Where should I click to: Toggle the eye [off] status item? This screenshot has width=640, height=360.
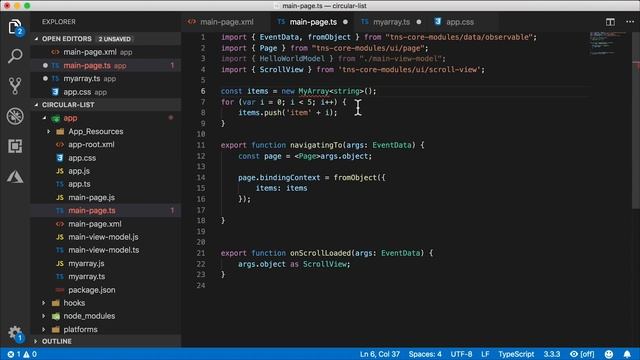(582, 354)
